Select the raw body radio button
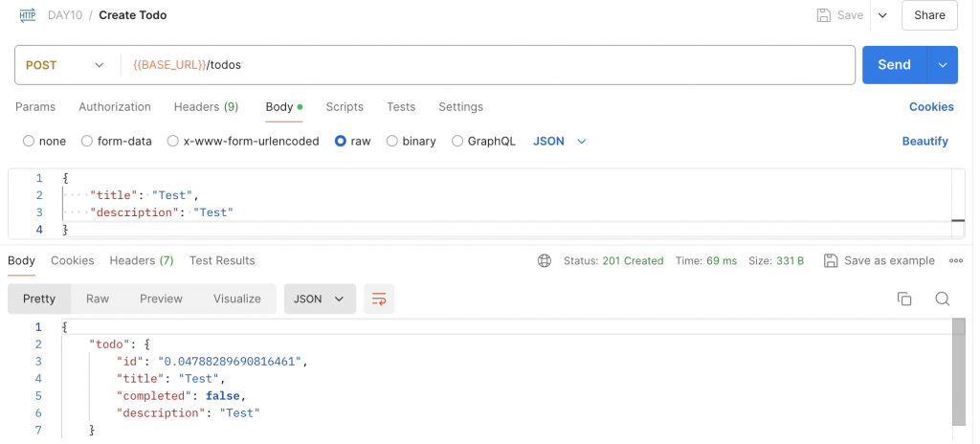 click(340, 142)
